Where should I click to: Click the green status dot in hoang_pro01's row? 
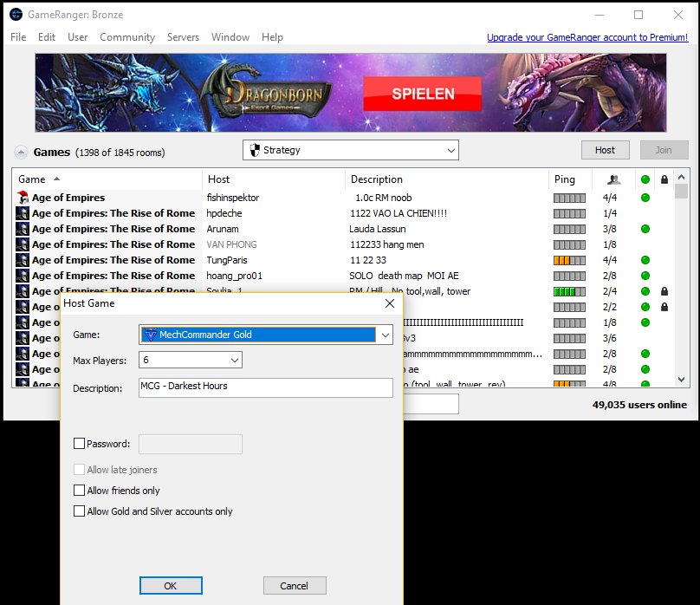point(645,276)
